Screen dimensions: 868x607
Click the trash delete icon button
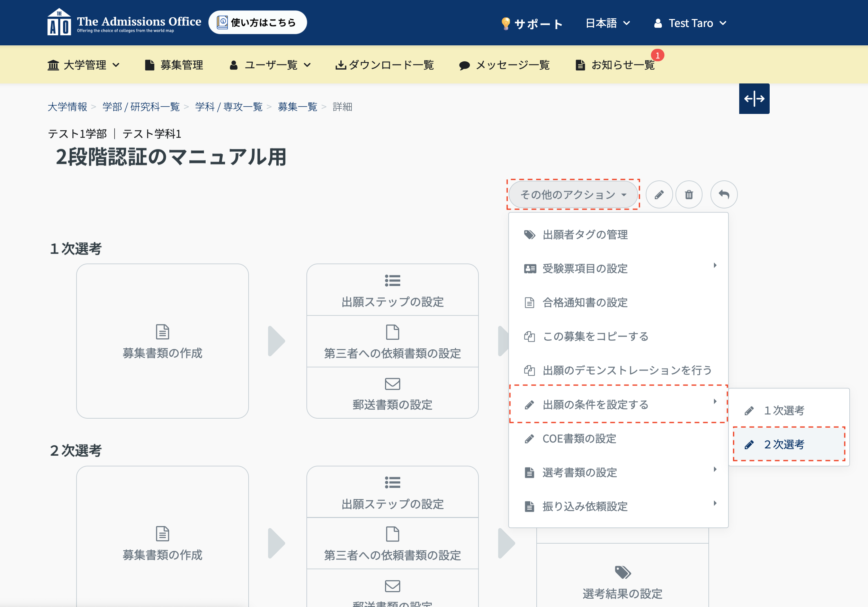(x=689, y=194)
